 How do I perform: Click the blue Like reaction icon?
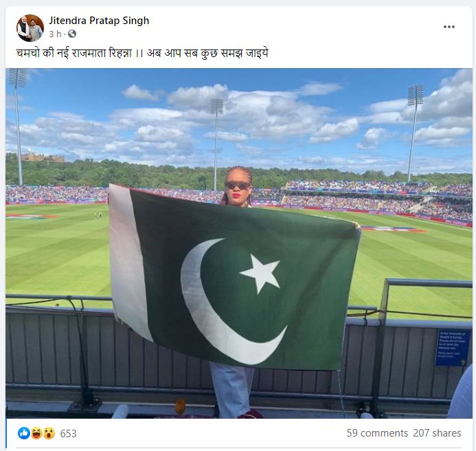pos(23,433)
